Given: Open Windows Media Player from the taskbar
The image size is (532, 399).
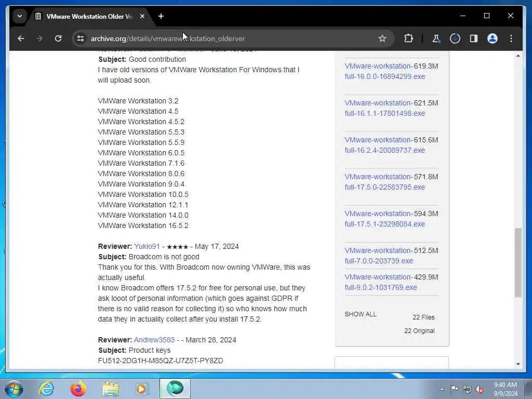Looking at the screenshot, I should tap(142, 389).
